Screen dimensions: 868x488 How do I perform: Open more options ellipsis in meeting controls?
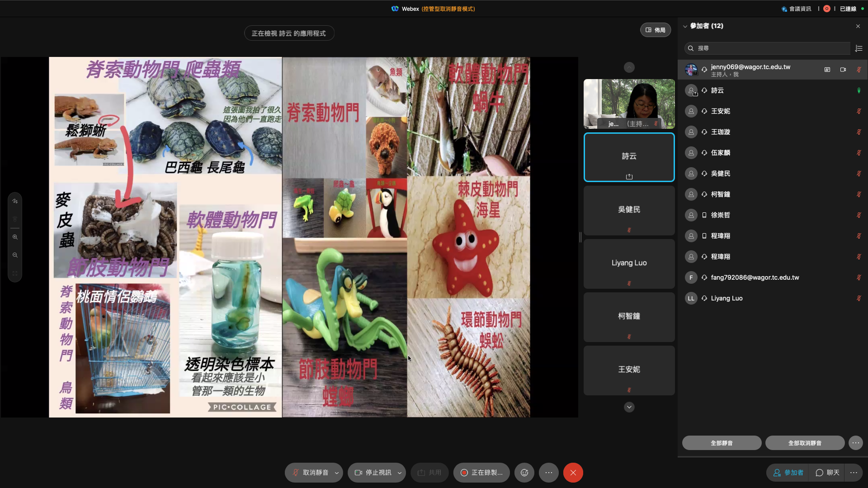click(548, 473)
